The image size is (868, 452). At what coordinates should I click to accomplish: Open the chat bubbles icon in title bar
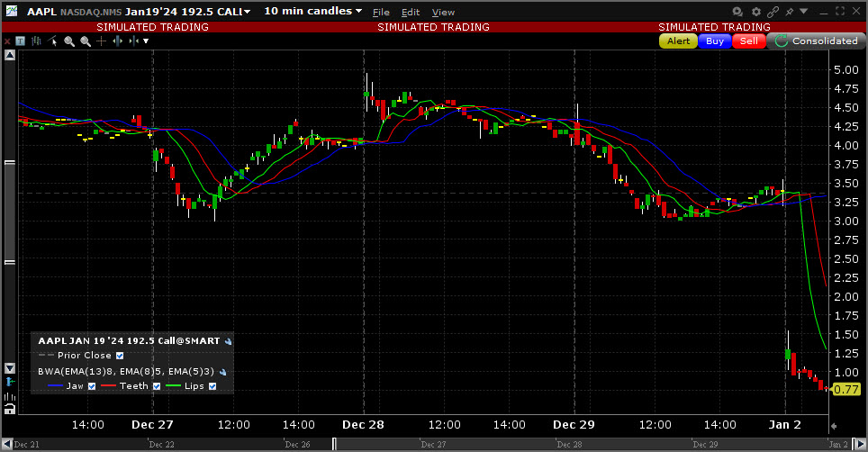pyautogui.click(x=737, y=11)
